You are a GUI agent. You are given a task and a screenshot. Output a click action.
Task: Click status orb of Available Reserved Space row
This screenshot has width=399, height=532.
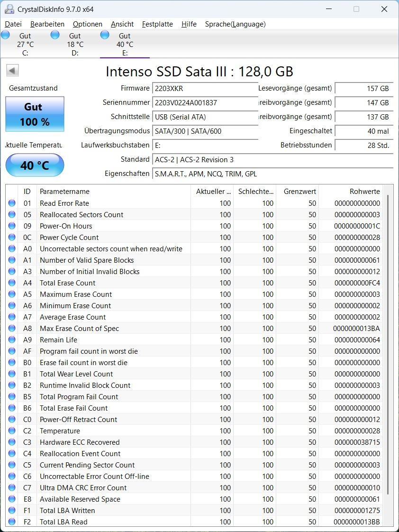(x=12, y=499)
